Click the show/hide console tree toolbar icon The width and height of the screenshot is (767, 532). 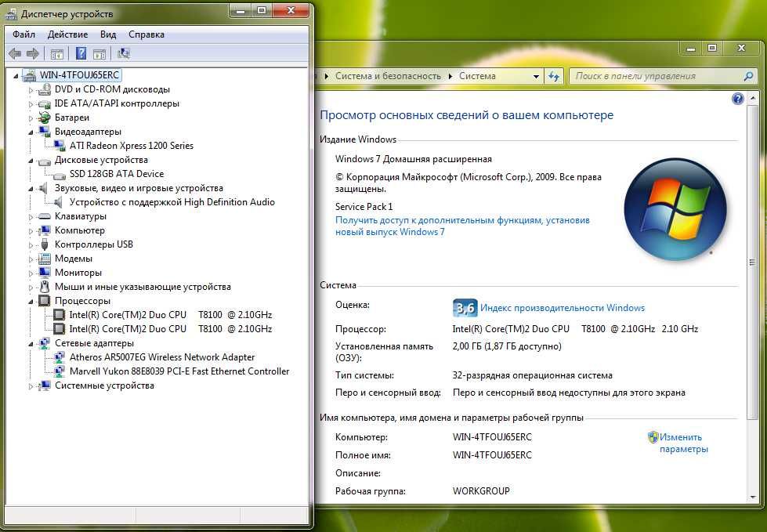[x=57, y=54]
